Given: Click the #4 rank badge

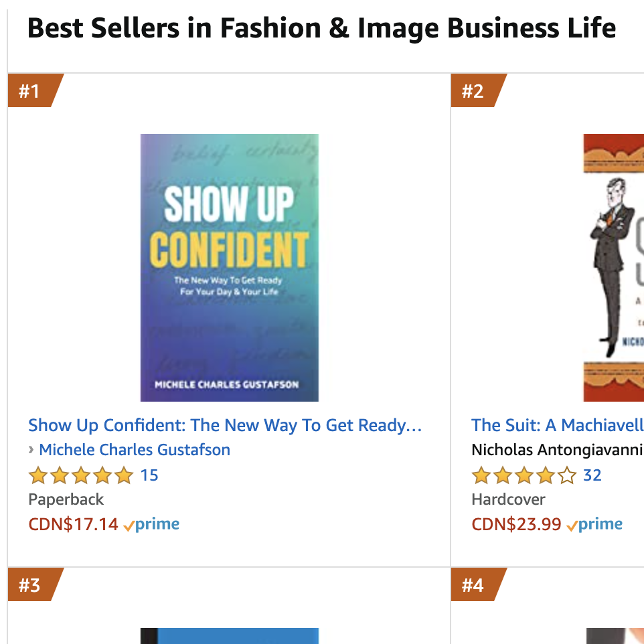Looking at the screenshot, I should point(474,585).
